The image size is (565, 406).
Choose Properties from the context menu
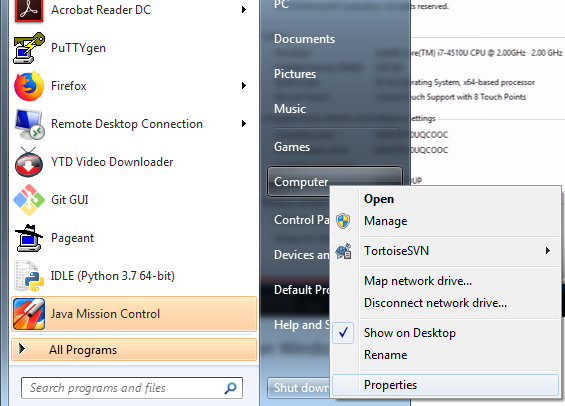[x=445, y=385]
